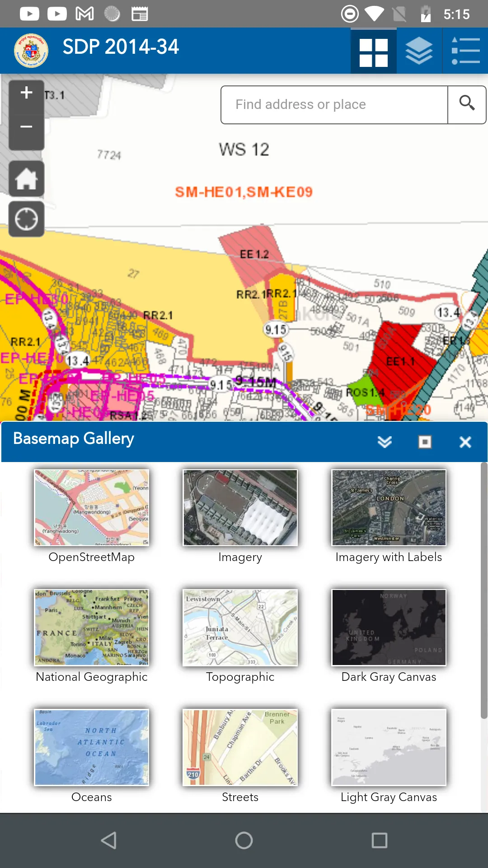This screenshot has height=868, width=488.
Task: Select the OpenStreetMap basemap thumbnail
Action: point(92,508)
